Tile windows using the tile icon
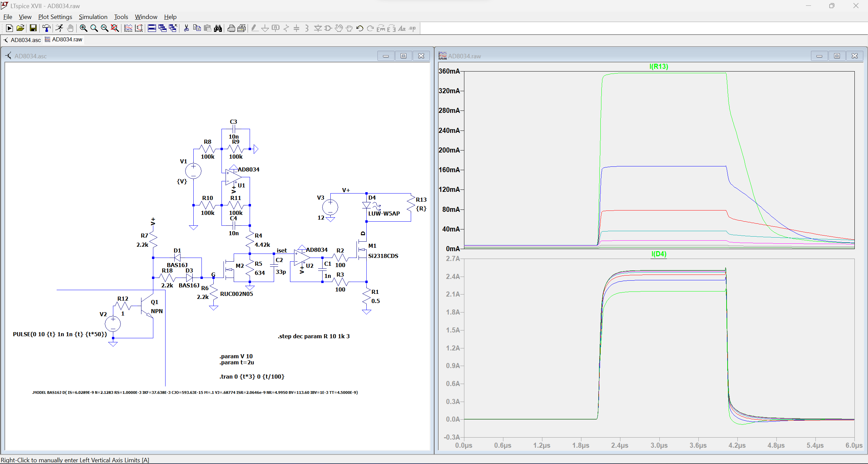868x464 pixels. (x=152, y=28)
